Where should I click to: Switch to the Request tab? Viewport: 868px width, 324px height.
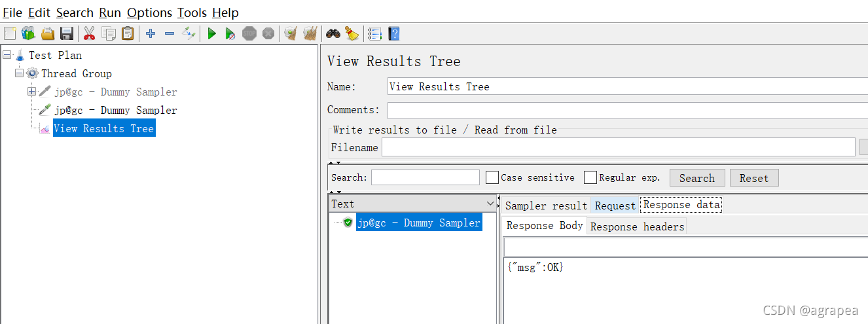615,206
